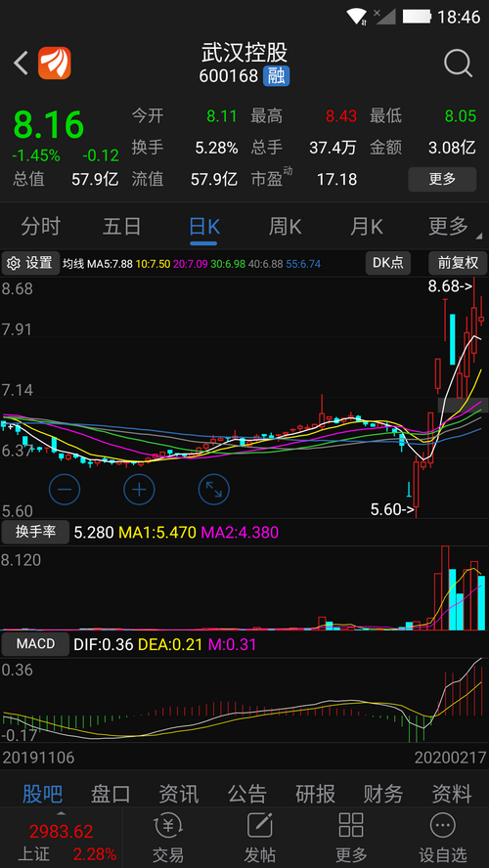Screen dimensions: 489x868
Task: Change MACD sub-indicator
Action: [x=35, y=644]
